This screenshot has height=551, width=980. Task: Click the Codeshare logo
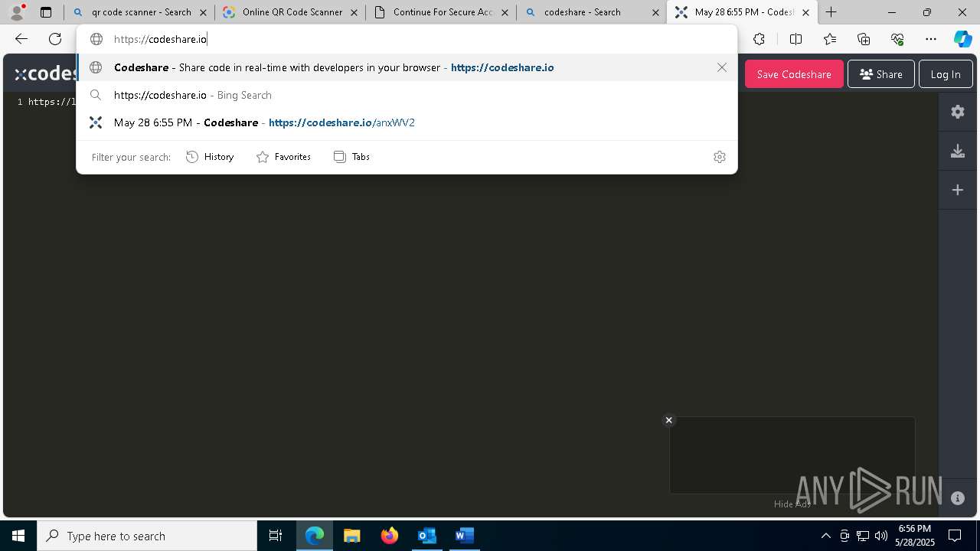(x=46, y=74)
